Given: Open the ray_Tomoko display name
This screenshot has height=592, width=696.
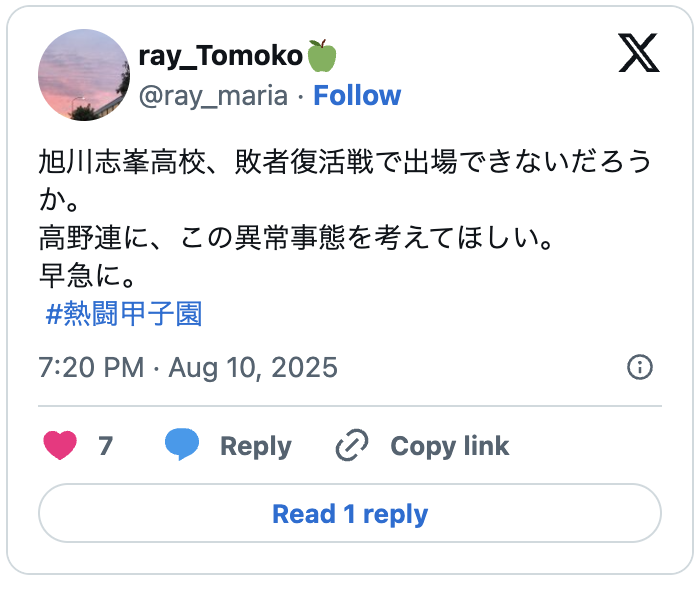Looking at the screenshot, I should [220, 57].
